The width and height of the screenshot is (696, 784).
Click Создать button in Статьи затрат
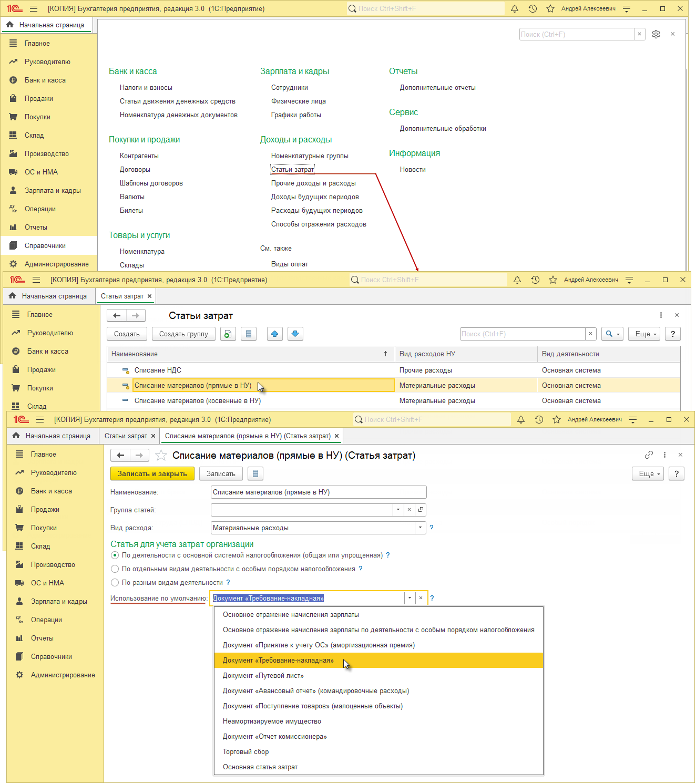127,334
